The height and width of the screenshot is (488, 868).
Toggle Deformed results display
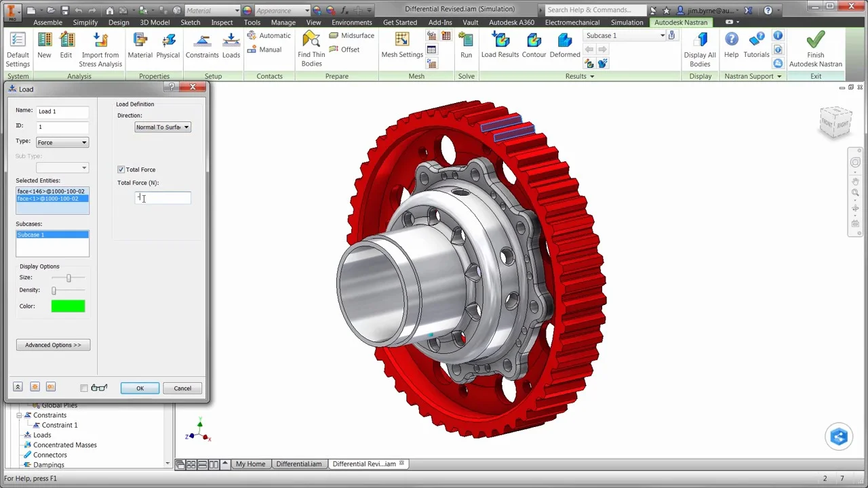[x=565, y=46]
